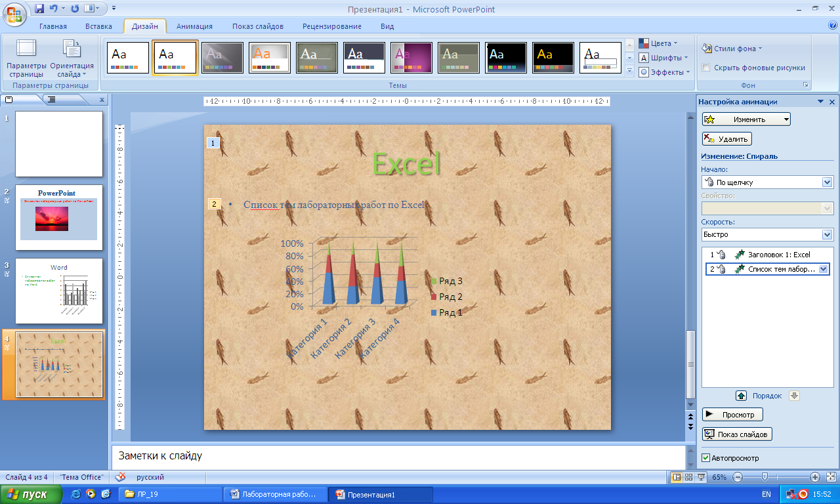Click the Excel slide title text
The image size is (840, 504).
point(407,163)
